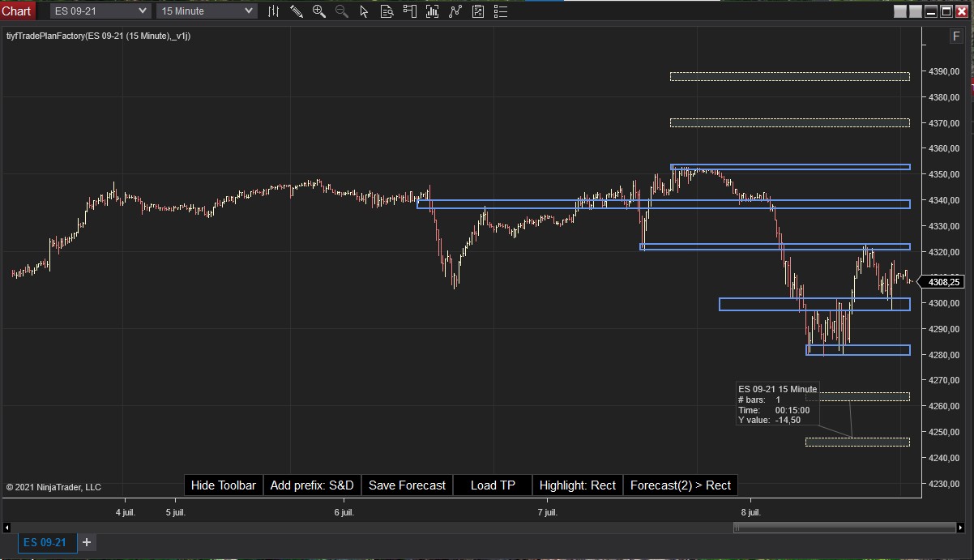Image resolution: width=974 pixels, height=560 pixels.
Task: Click 'Y value: -14,50' text
Action: [769, 420]
